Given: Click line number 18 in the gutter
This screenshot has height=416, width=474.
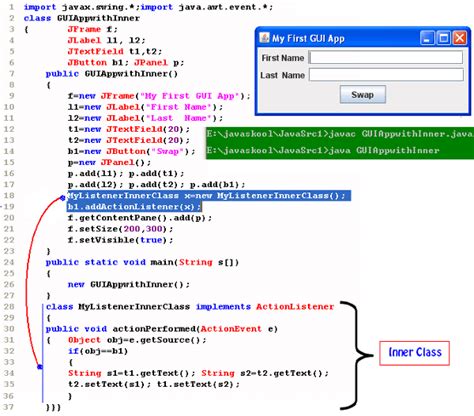Looking at the screenshot, I should pyautogui.click(x=9, y=195).
